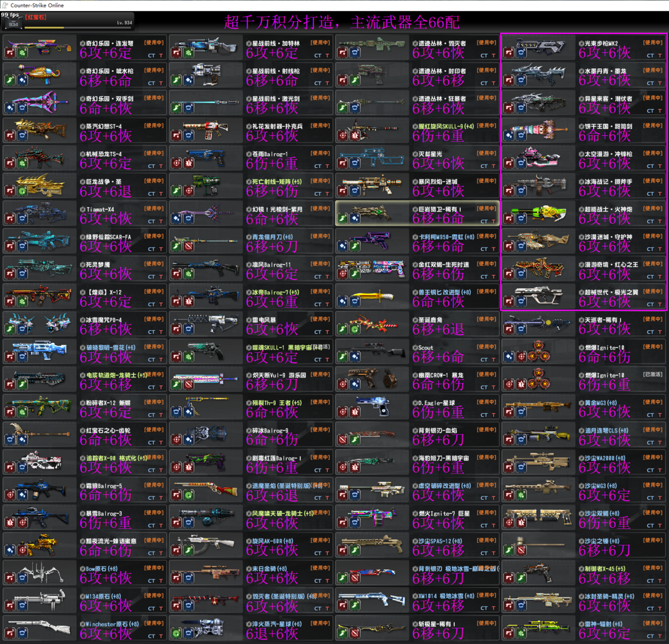Click the level experience progress bar
The image size is (669, 644).
tap(79, 28)
